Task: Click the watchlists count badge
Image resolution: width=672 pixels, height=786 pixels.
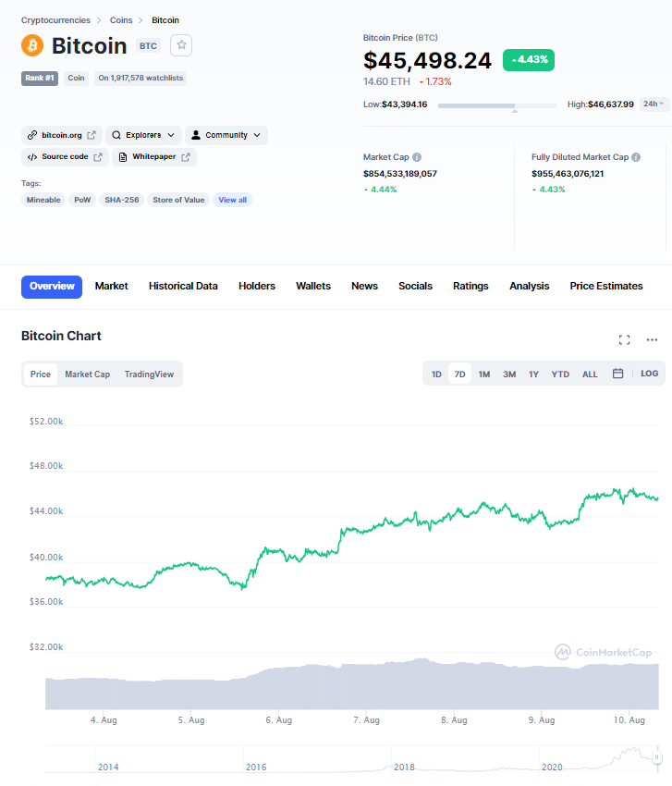Action: click(141, 79)
